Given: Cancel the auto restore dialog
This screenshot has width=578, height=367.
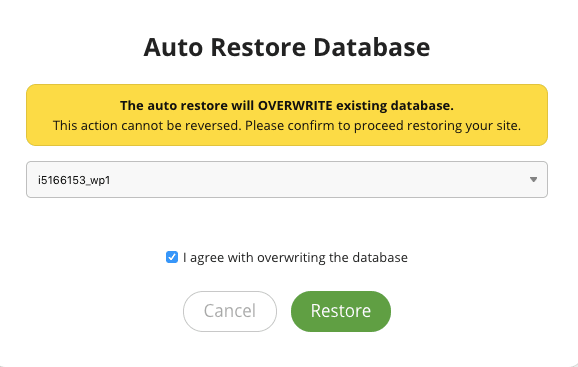Looking at the screenshot, I should (230, 311).
